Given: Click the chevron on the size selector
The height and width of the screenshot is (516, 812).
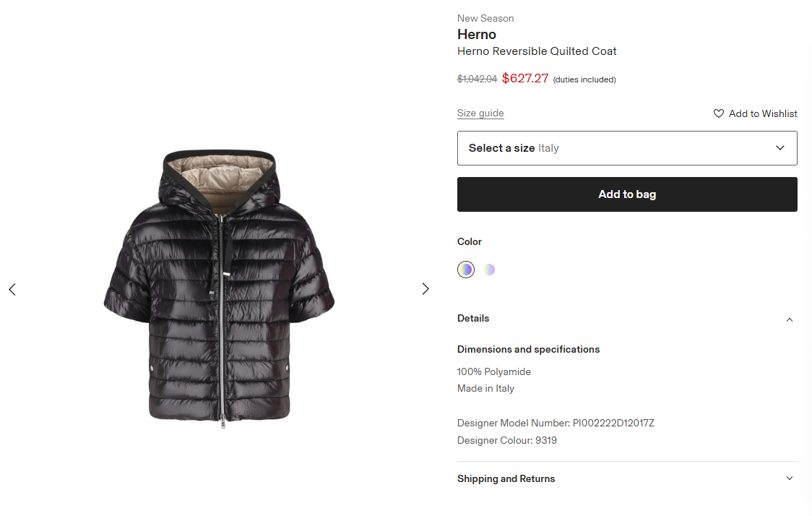Looking at the screenshot, I should (779, 147).
